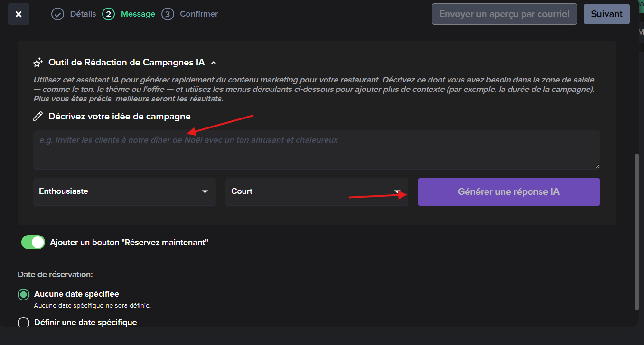This screenshot has height=345, width=644.
Task: Click the step 3 circle icon
Action: (x=167, y=14)
